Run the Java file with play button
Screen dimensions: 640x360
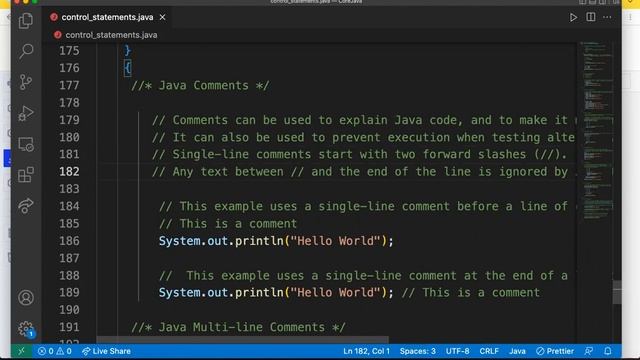pos(573,18)
